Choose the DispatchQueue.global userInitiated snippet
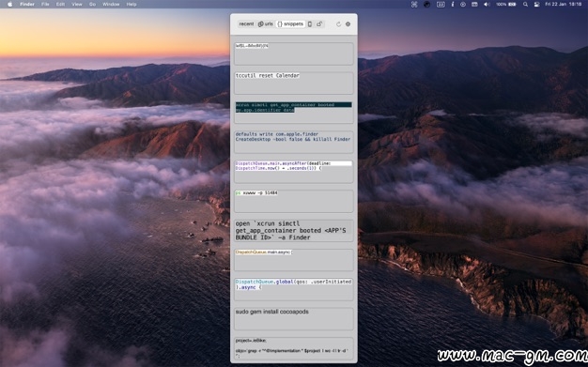This screenshot has width=588, height=367. point(294,289)
